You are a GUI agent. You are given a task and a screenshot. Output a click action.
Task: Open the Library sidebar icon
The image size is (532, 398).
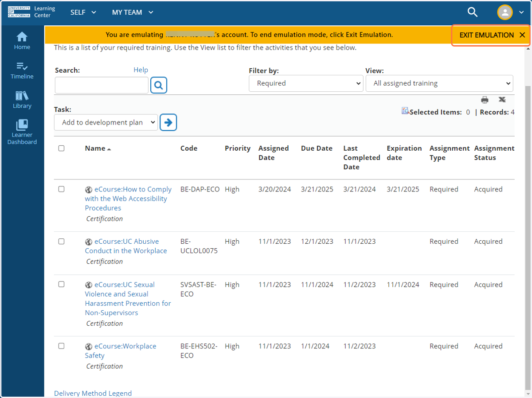[x=22, y=100]
